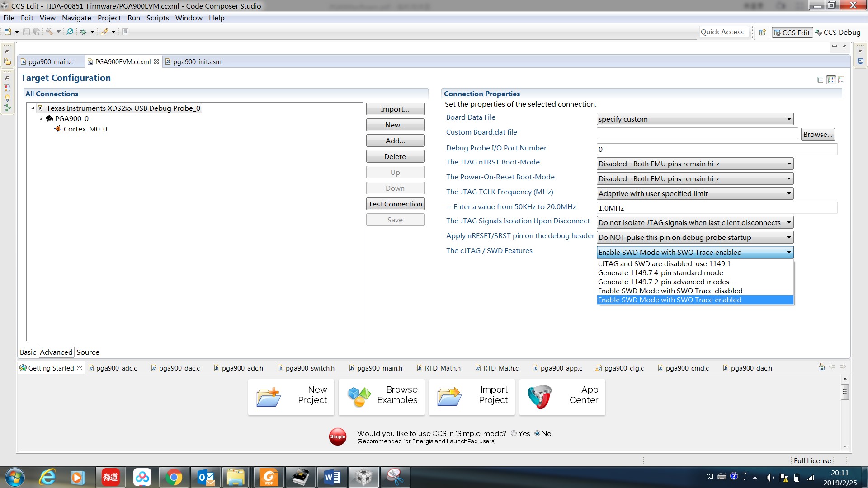Click the Test Connection button
Screen dimensions: 868x488
pyautogui.click(x=395, y=204)
